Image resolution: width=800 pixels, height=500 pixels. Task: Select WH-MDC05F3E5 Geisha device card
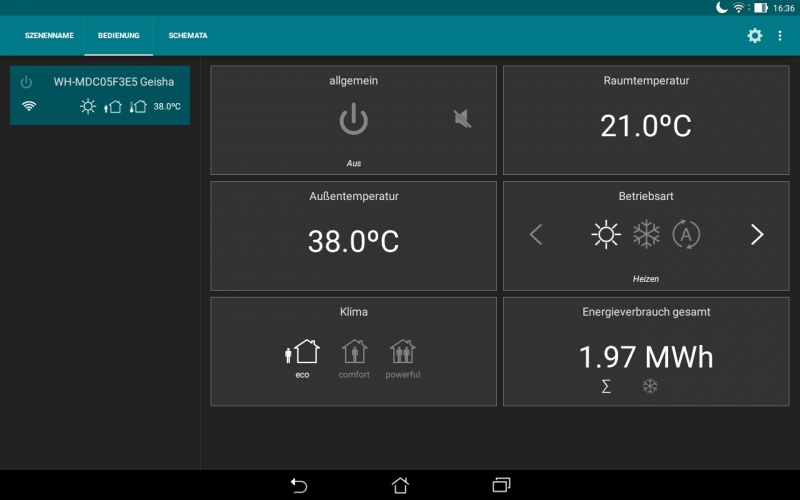tap(100, 95)
